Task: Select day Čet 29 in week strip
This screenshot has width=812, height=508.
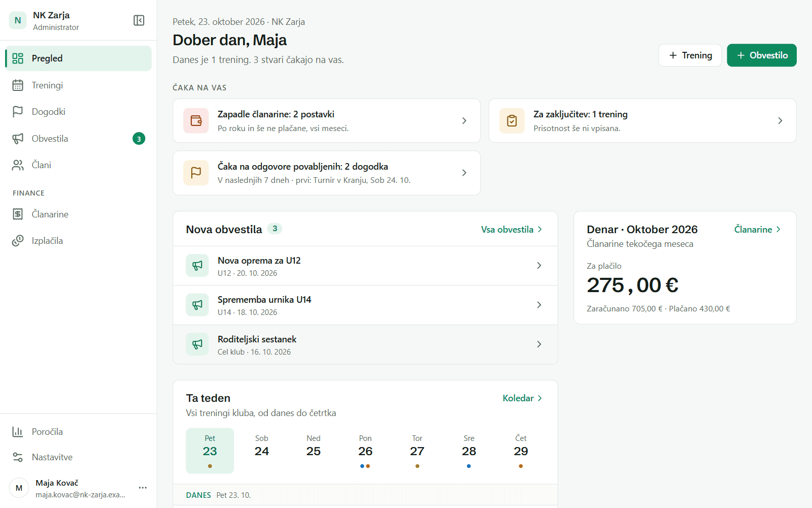Action: coord(521,451)
